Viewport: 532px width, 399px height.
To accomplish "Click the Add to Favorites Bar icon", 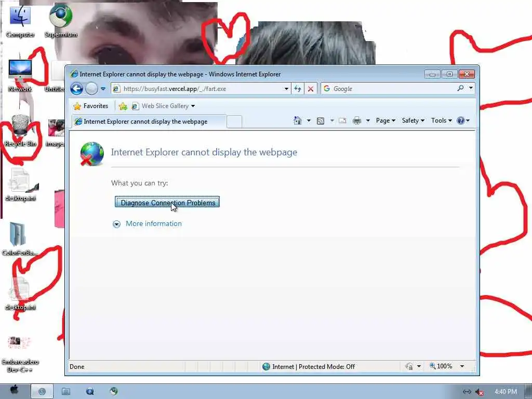I will 123,106.
